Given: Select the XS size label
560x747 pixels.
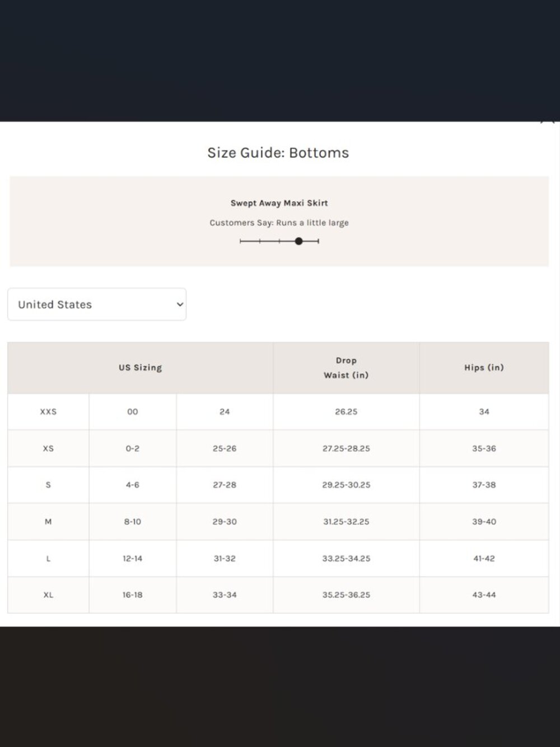Looking at the screenshot, I should click(48, 448).
